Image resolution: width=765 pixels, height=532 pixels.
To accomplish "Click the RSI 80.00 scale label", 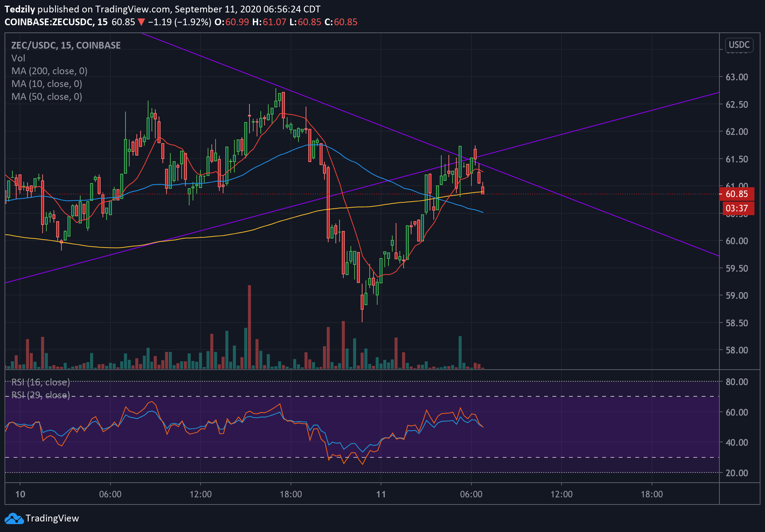I will coord(737,382).
